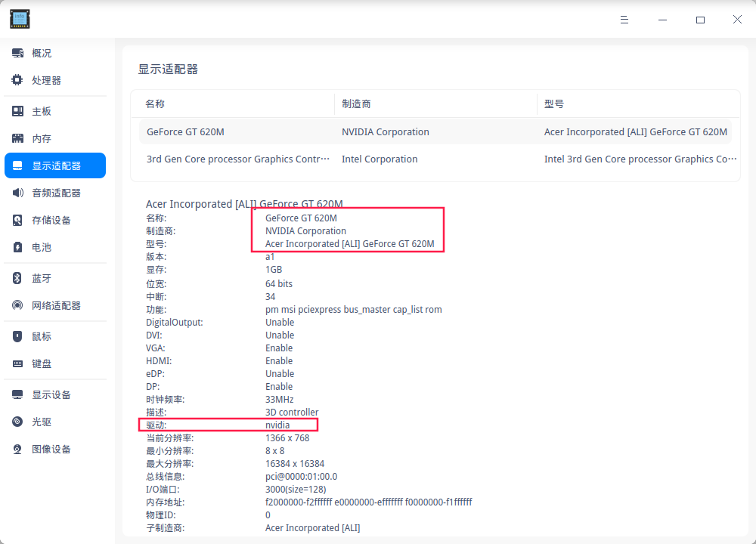Image resolution: width=756 pixels, height=544 pixels.
Task: Click the Intel 3rd Gen Core model cell
Action: click(x=640, y=159)
